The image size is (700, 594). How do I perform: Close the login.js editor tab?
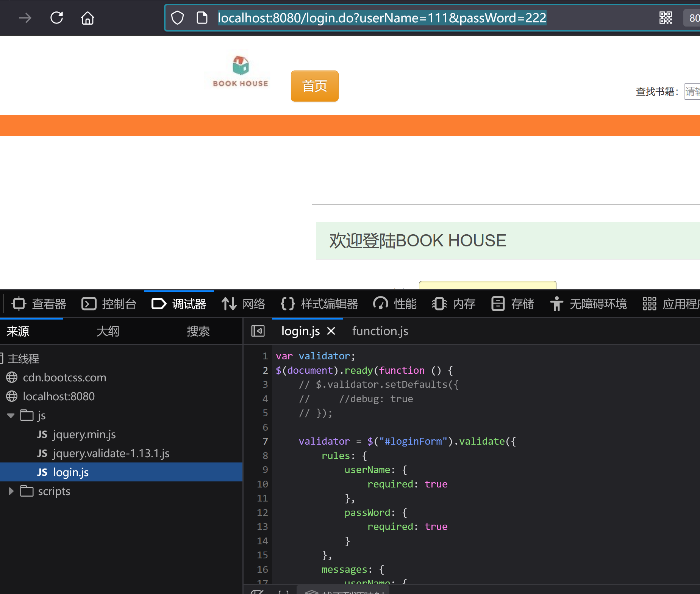(331, 331)
